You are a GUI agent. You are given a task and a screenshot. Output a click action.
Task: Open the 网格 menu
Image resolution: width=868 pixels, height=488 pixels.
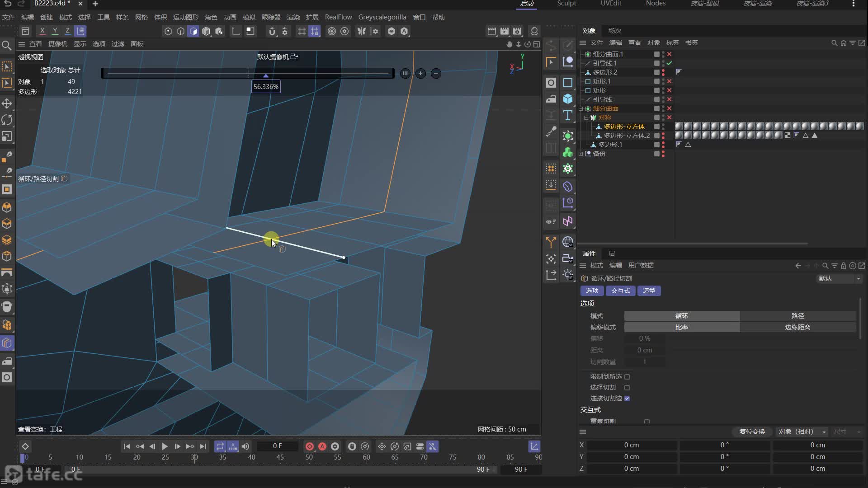(x=142, y=17)
